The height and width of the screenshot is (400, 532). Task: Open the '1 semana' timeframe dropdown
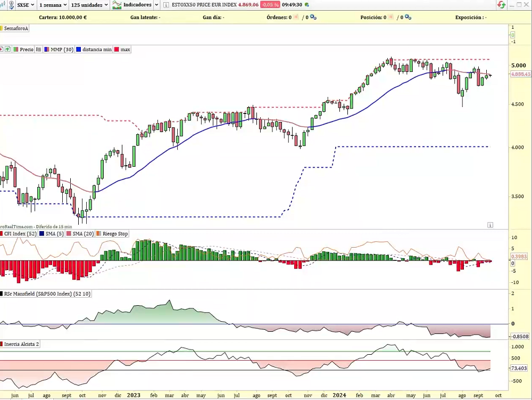(x=53, y=5)
